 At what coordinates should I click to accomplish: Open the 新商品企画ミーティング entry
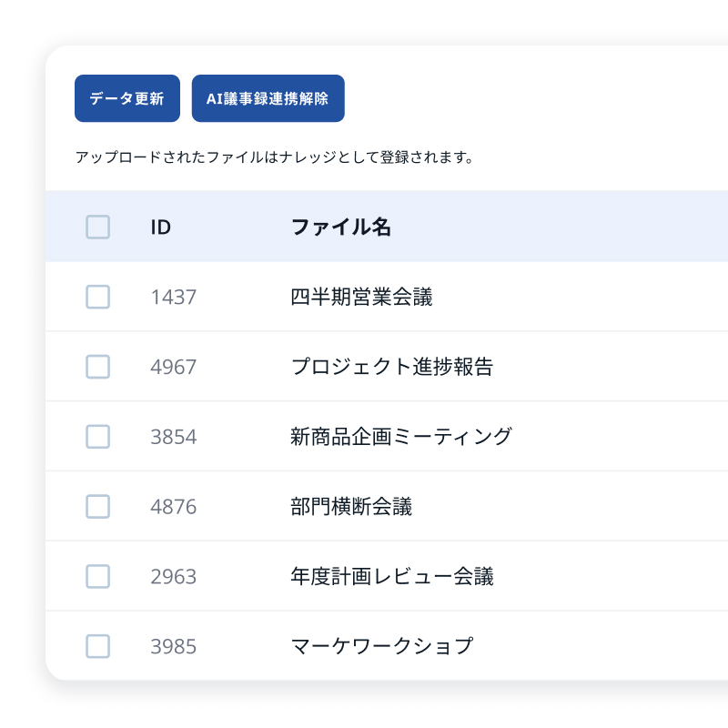click(400, 437)
